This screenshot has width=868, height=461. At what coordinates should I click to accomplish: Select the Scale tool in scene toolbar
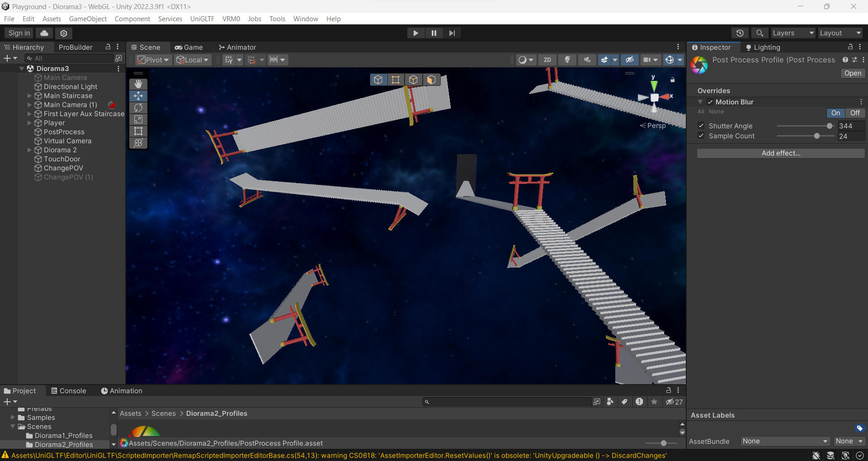coord(138,119)
